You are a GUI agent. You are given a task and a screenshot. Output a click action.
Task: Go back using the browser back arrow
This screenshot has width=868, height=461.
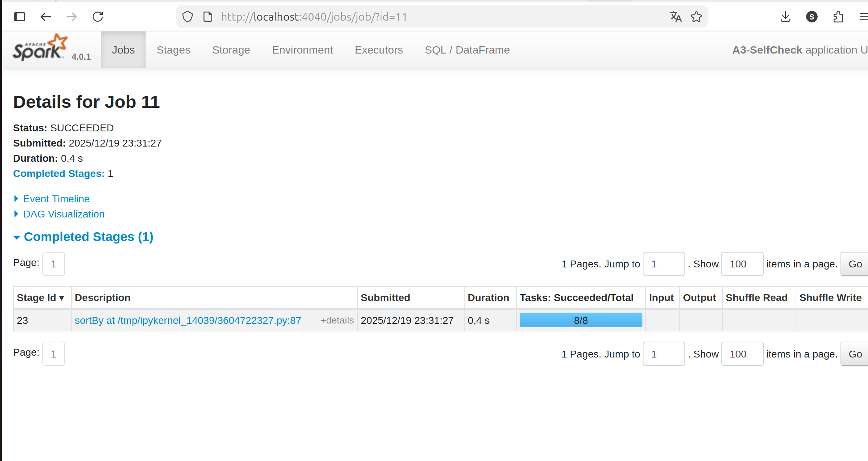point(46,17)
